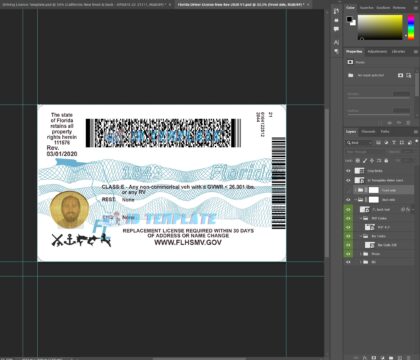Open the Comments panel speech-bubble icon

point(336,29)
